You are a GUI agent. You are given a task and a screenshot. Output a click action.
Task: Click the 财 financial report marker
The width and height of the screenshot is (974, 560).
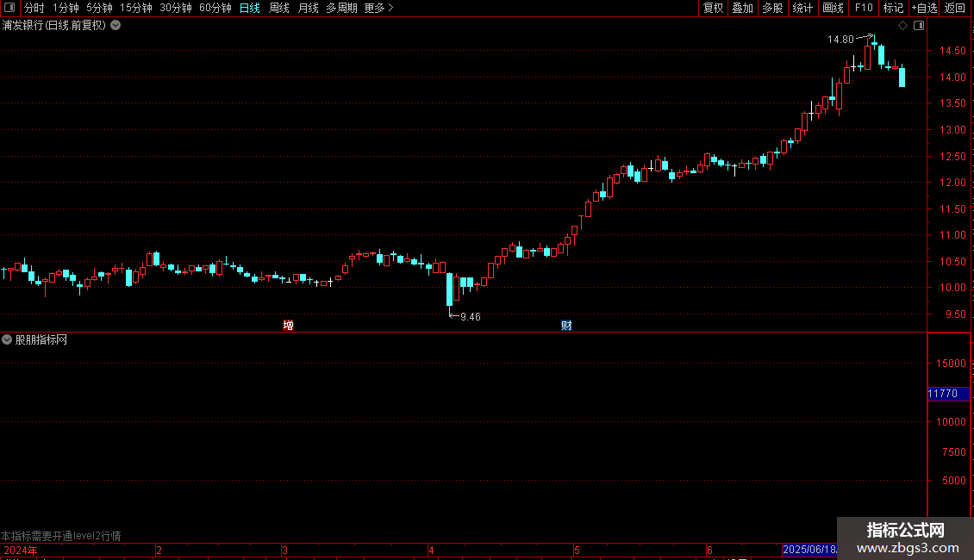566,326
